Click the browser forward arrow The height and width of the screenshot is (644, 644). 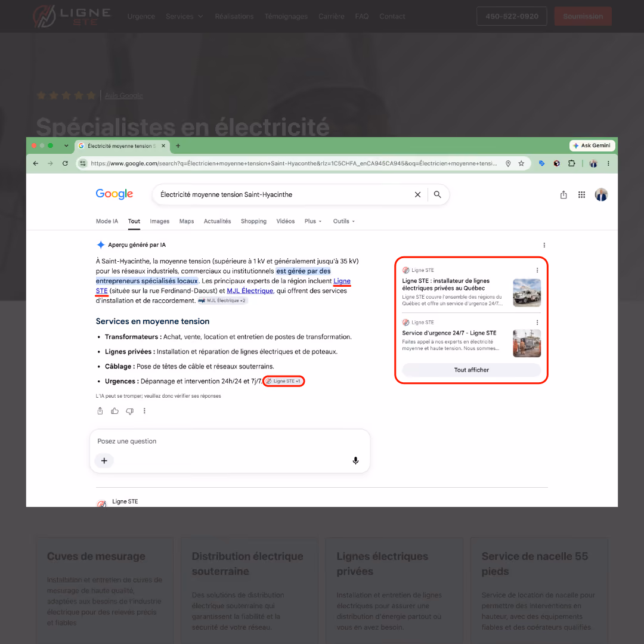tap(50, 163)
